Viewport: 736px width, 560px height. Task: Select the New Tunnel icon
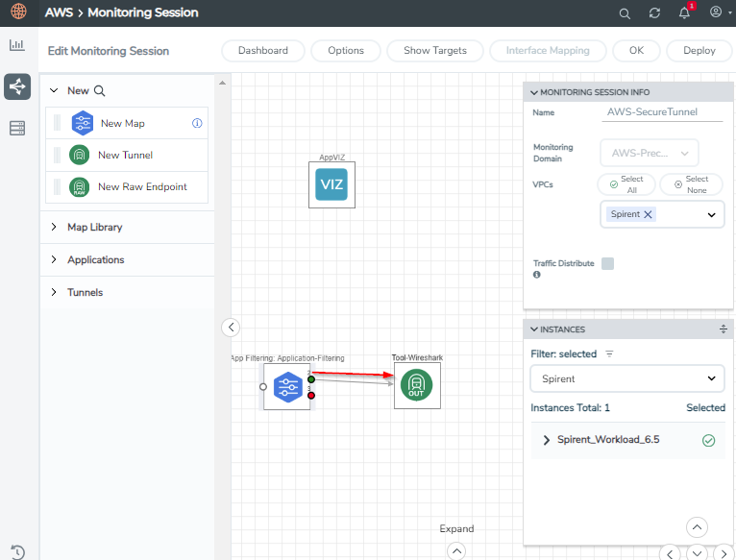[x=80, y=155]
